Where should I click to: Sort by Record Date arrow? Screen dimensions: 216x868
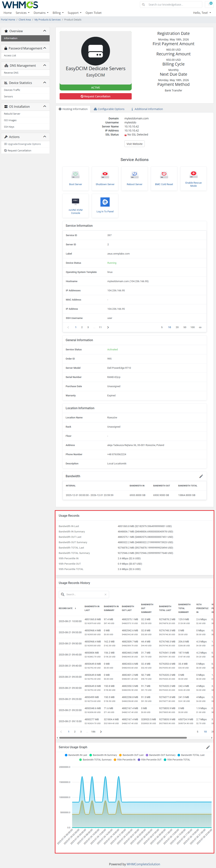(75, 608)
